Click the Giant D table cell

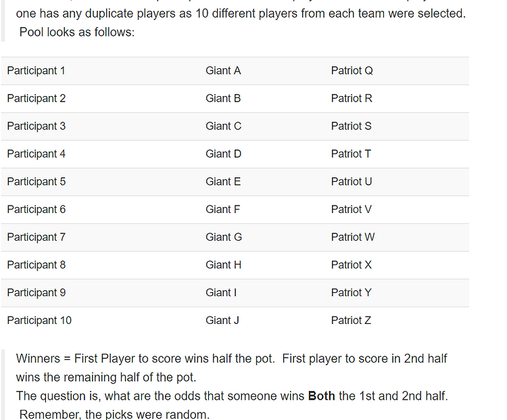click(x=262, y=154)
